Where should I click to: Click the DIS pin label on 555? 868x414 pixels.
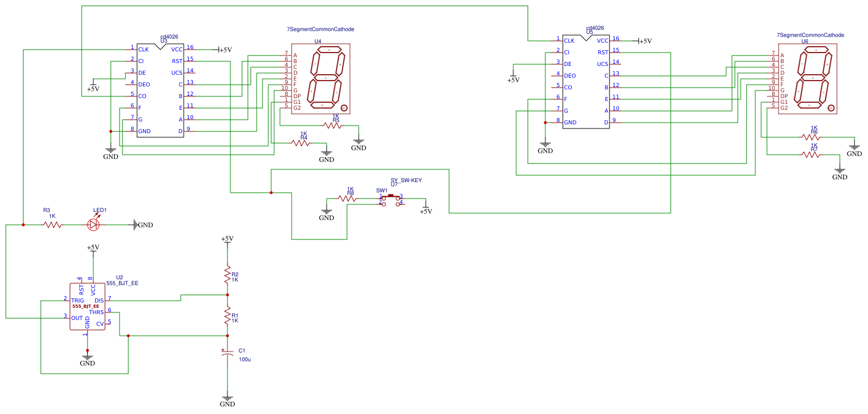(x=99, y=301)
